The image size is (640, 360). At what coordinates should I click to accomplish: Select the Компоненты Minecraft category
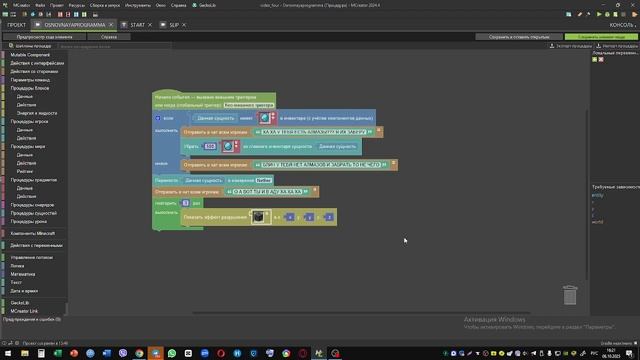click(x=32, y=233)
